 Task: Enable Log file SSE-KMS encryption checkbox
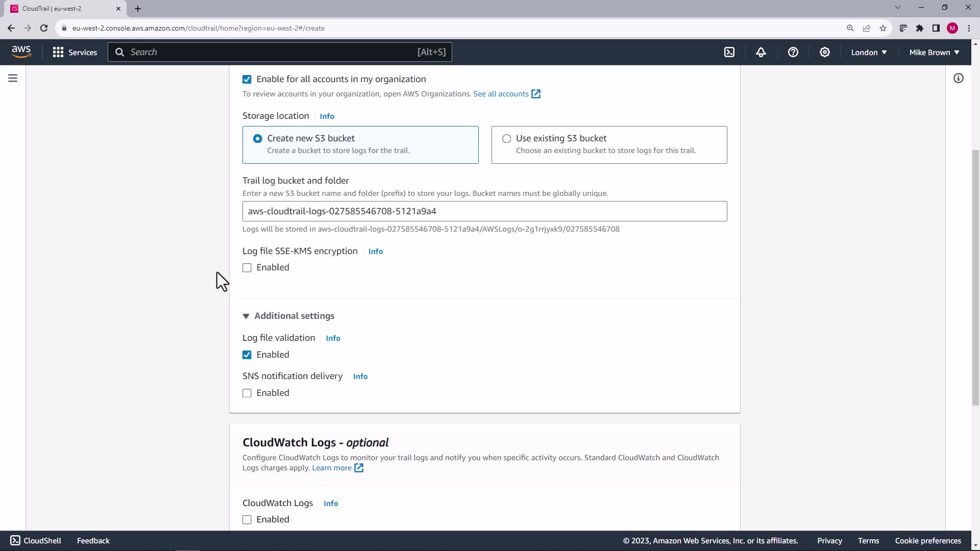247,268
